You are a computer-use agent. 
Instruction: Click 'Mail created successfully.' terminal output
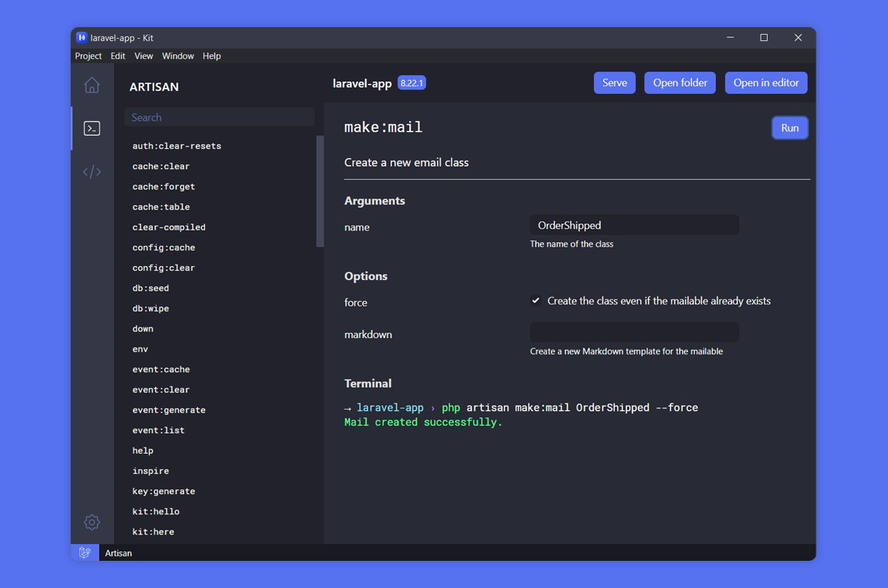pyautogui.click(x=423, y=423)
